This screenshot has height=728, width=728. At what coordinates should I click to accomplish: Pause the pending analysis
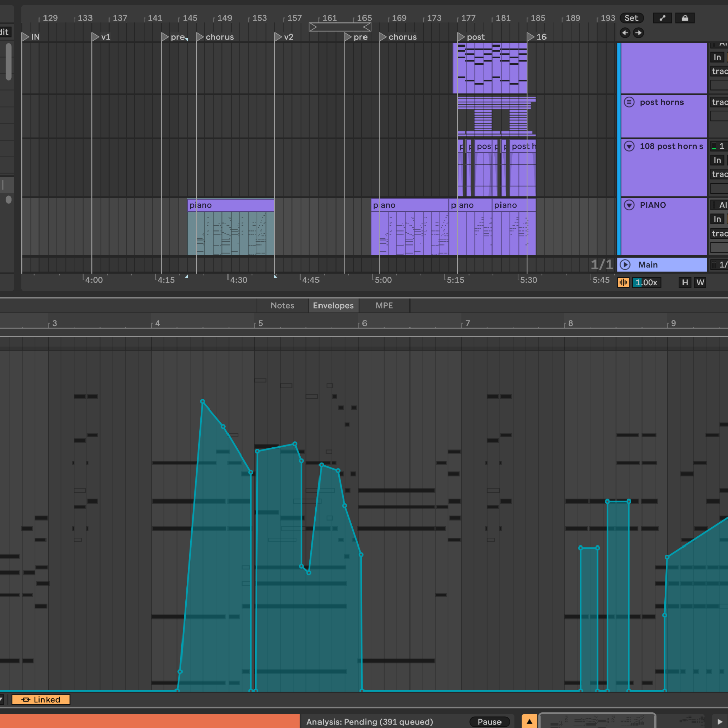[489, 722]
